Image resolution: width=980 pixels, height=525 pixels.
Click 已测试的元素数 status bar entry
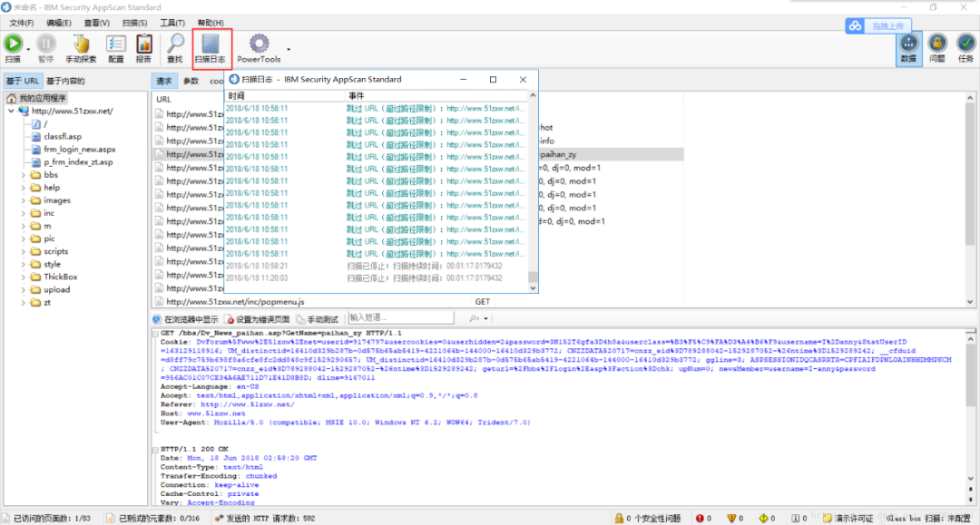(153, 518)
